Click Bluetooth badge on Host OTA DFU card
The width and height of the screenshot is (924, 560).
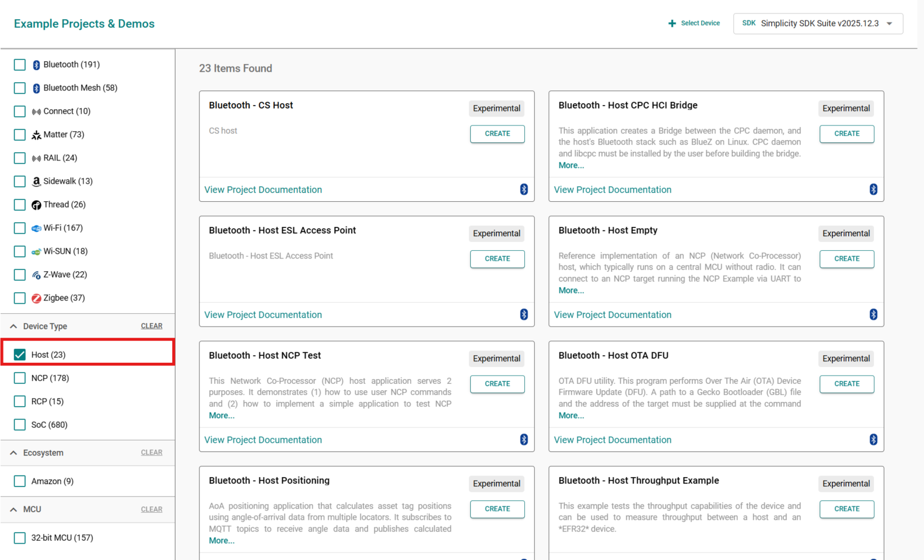click(873, 439)
